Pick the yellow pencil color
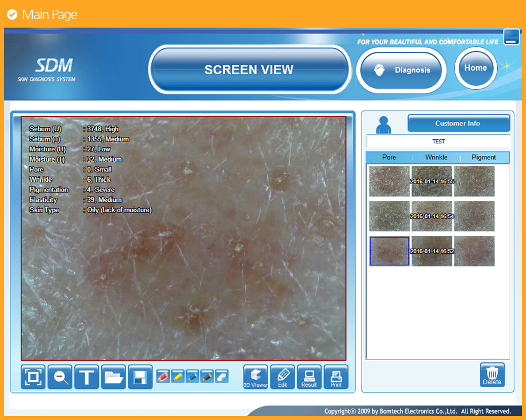 pos(178,377)
